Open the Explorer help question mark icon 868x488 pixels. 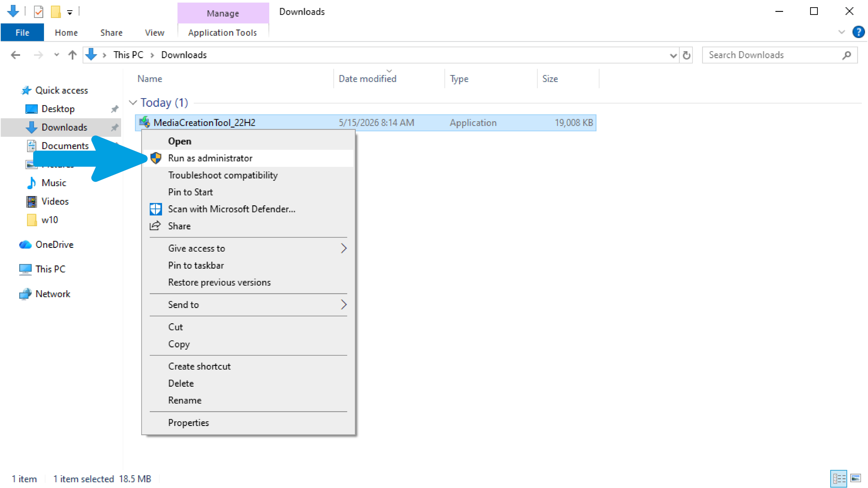858,32
